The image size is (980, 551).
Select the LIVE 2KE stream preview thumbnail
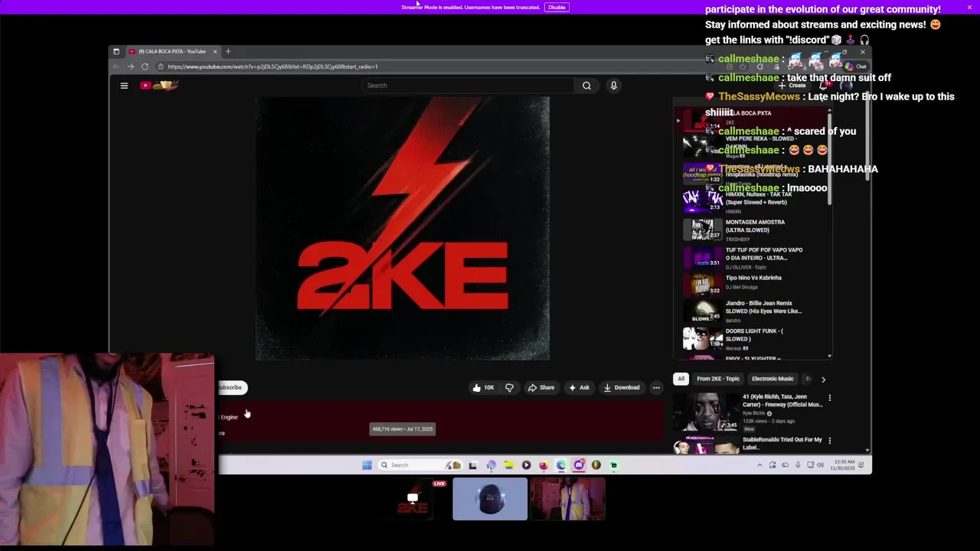(413, 499)
